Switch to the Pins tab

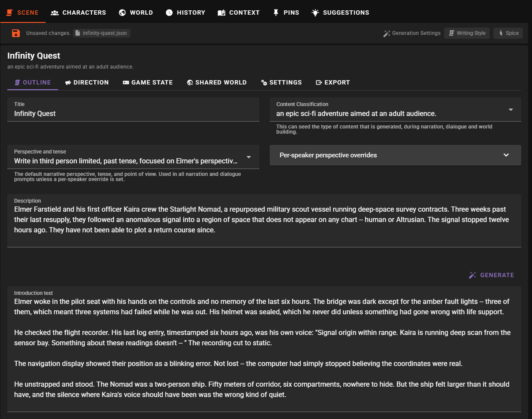pyautogui.click(x=286, y=13)
